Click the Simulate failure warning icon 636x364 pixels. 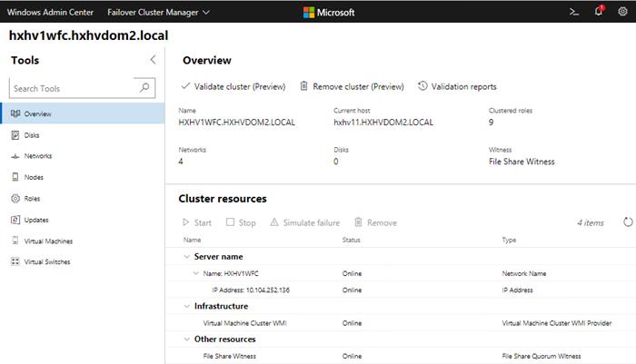click(274, 222)
